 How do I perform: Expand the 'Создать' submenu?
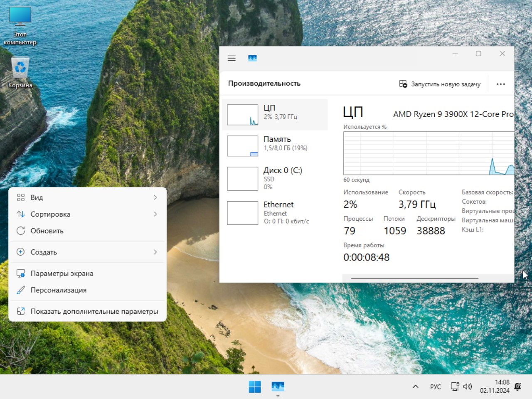click(87, 252)
